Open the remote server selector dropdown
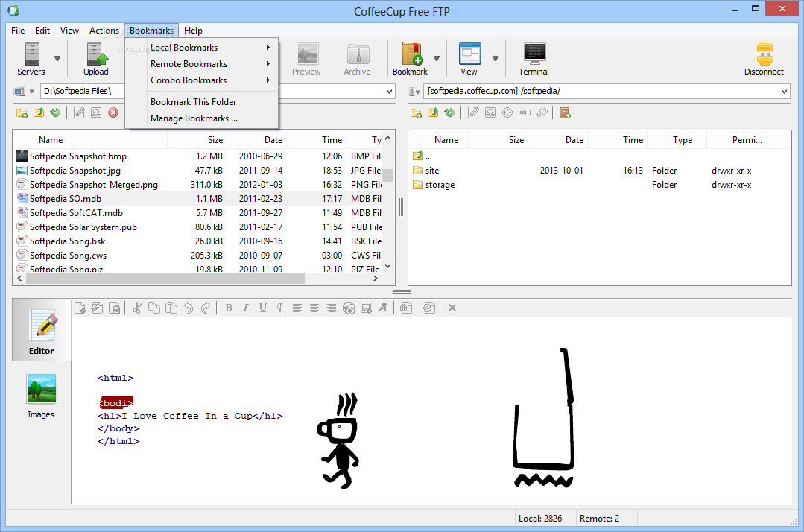This screenshot has width=804, height=532. 418,92
